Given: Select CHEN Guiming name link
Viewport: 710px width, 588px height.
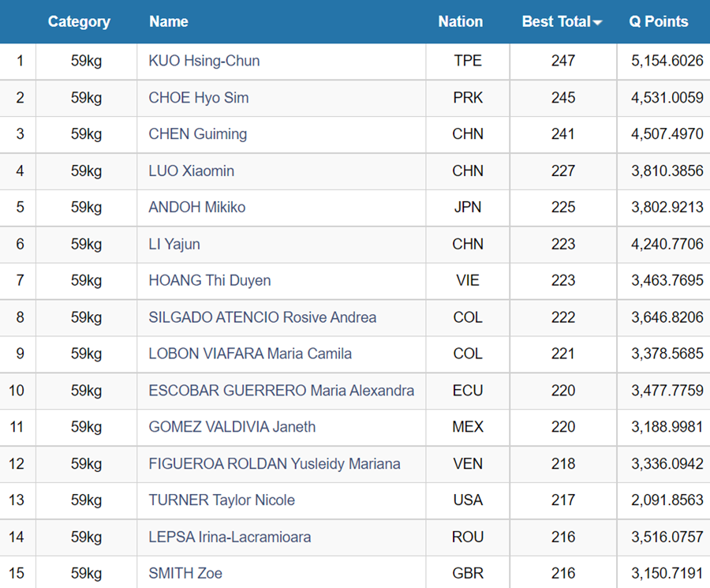Looking at the screenshot, I should pos(198,134).
